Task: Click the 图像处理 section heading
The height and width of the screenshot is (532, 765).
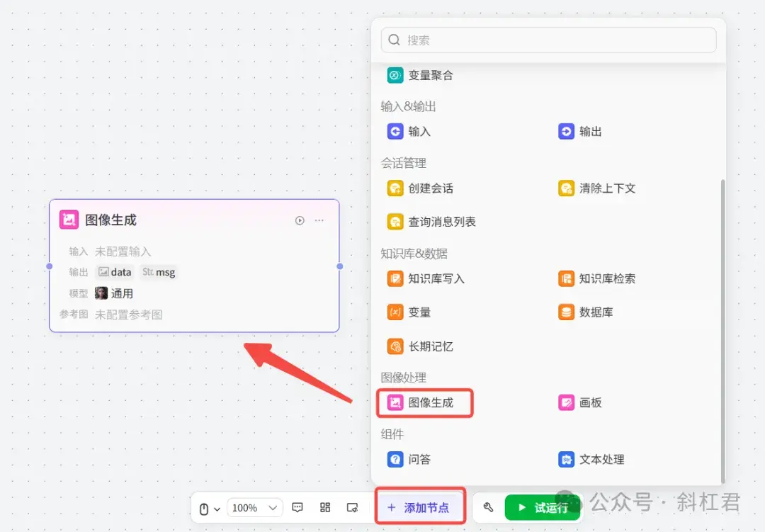Action: (x=404, y=378)
